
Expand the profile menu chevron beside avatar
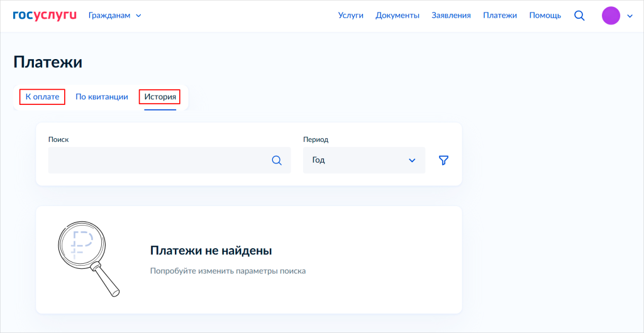click(x=630, y=16)
